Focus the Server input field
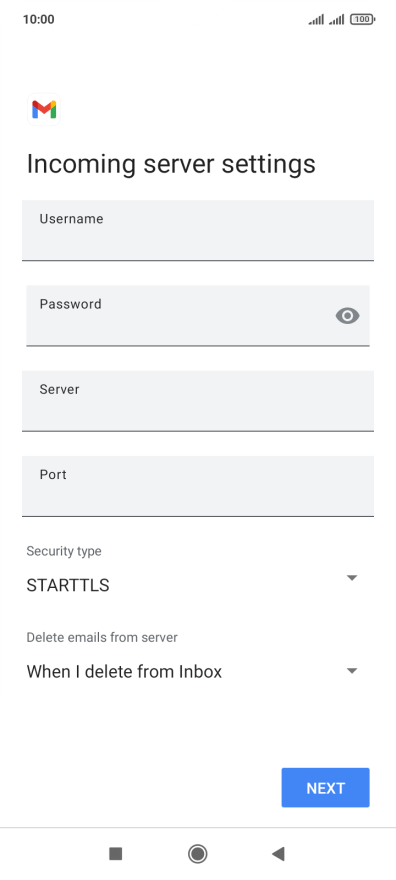The image size is (396, 880). click(x=198, y=401)
